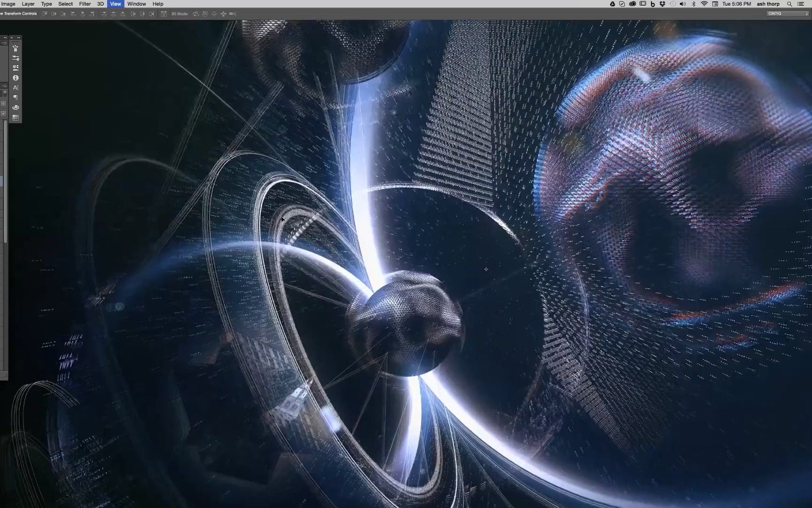
Task: Expand the icon panel dock with double arrows
Action: [18, 38]
